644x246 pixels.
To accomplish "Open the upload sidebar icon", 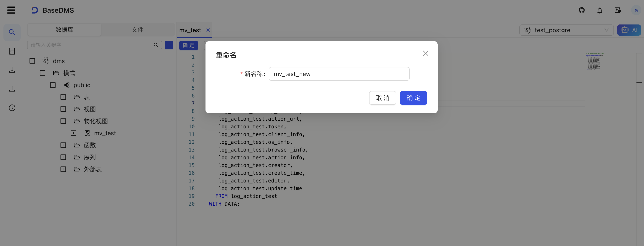I will [x=12, y=89].
